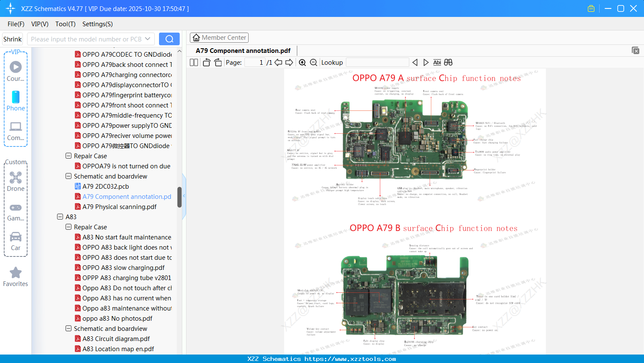Toggle whole-word matching with the Abi icon
Image resolution: width=644 pixels, height=363 pixels.
(437, 62)
